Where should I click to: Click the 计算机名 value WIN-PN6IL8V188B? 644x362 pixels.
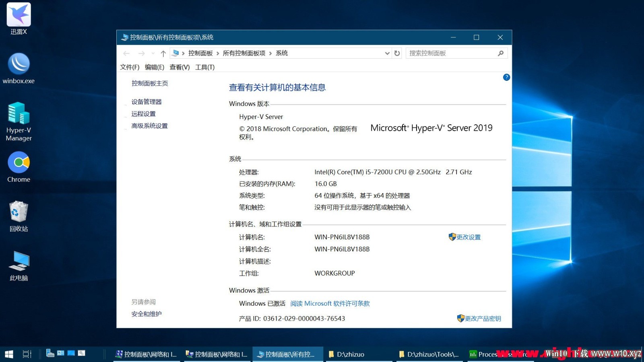pyautogui.click(x=342, y=237)
